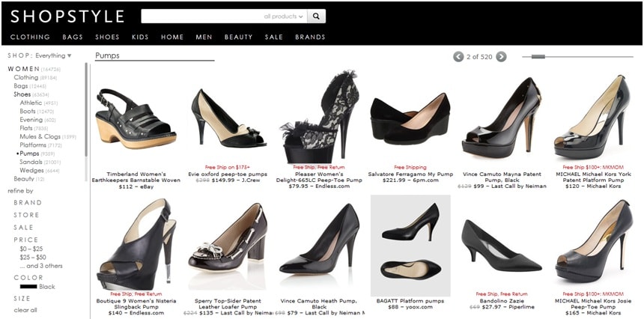Click the 'Evie oxford peep-toe pumps' title
The height and width of the screenshot is (319, 644).
228,174
